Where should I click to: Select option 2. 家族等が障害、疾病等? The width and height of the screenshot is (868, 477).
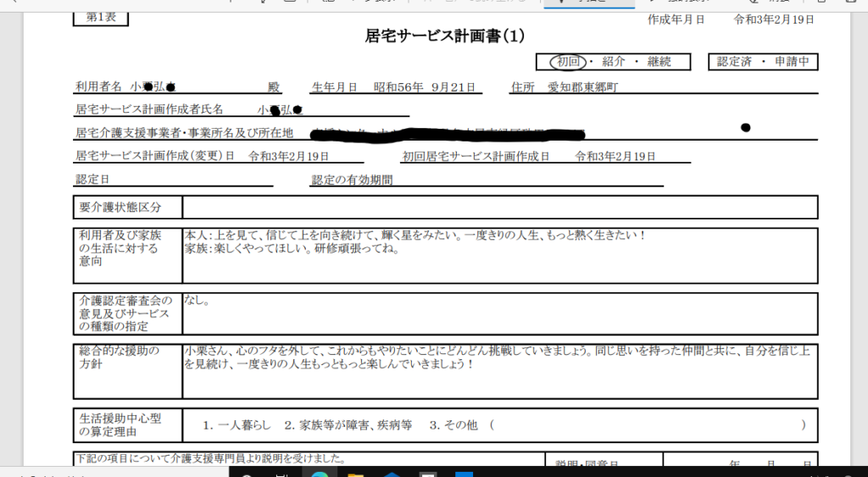pyautogui.click(x=348, y=425)
